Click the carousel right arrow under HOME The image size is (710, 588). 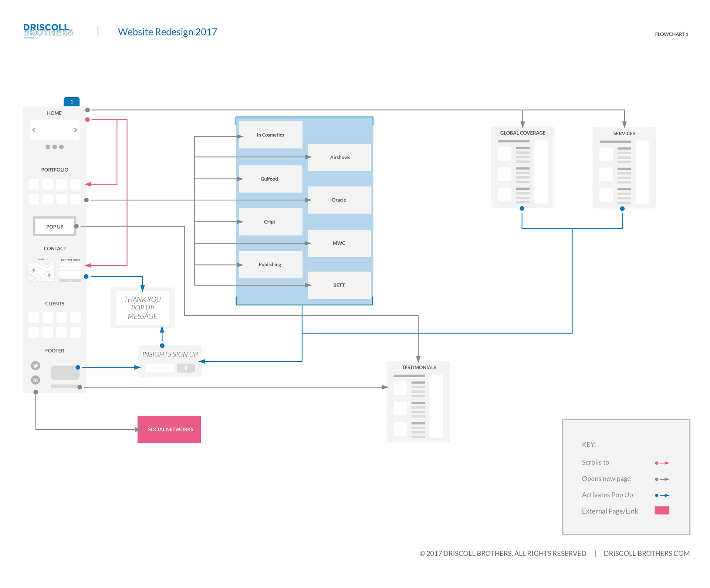pos(75,130)
